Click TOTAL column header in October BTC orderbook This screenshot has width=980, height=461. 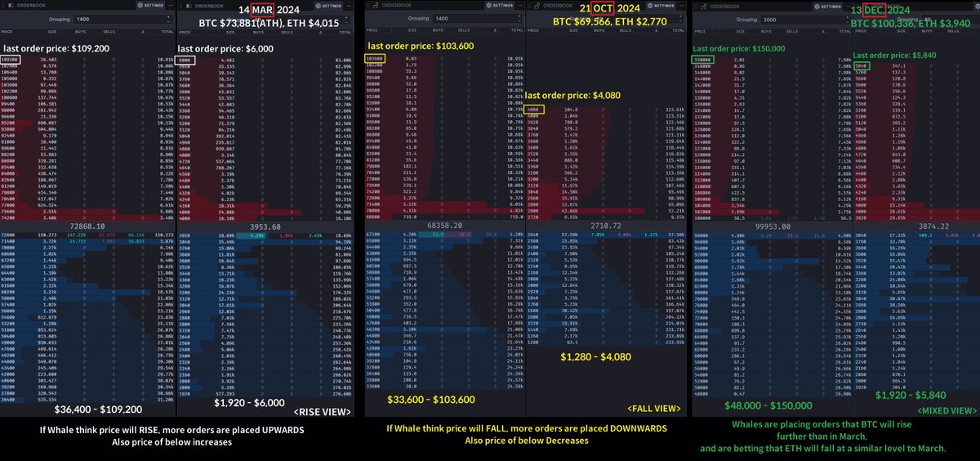tap(517, 30)
